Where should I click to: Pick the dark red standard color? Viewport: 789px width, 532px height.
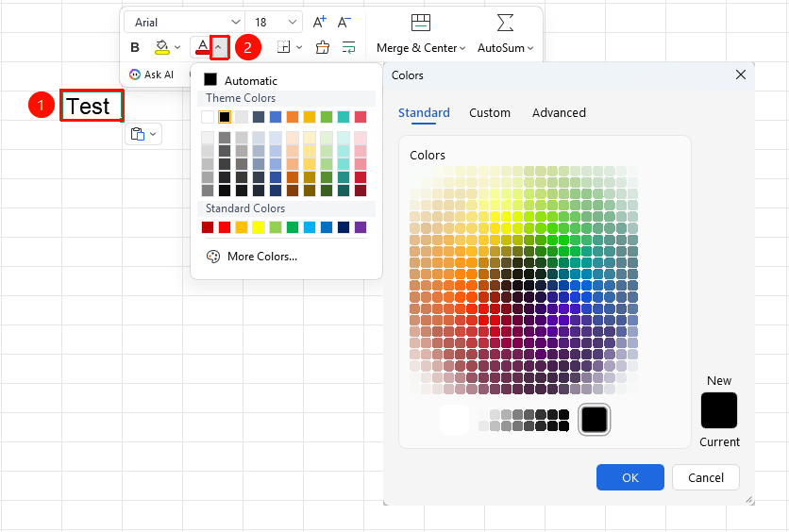click(x=208, y=227)
